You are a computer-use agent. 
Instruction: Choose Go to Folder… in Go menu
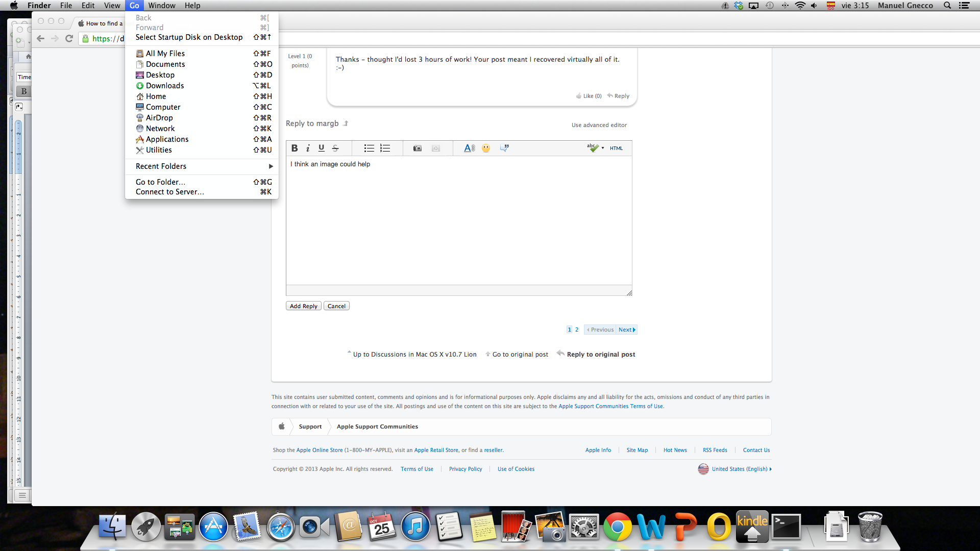pos(160,182)
